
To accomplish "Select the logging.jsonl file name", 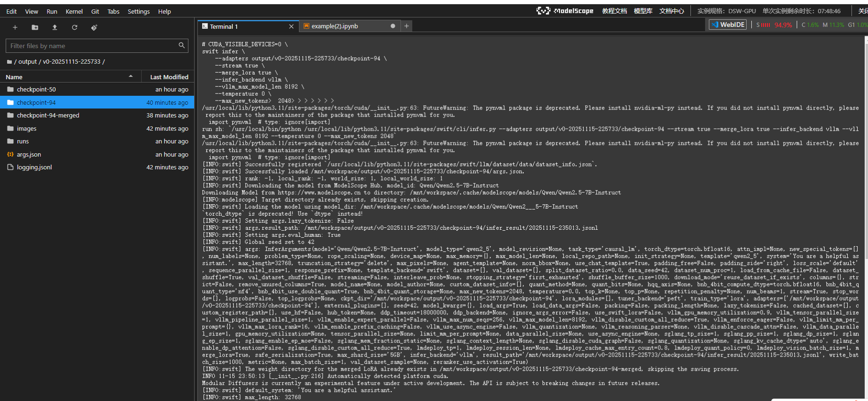I will pos(34,167).
